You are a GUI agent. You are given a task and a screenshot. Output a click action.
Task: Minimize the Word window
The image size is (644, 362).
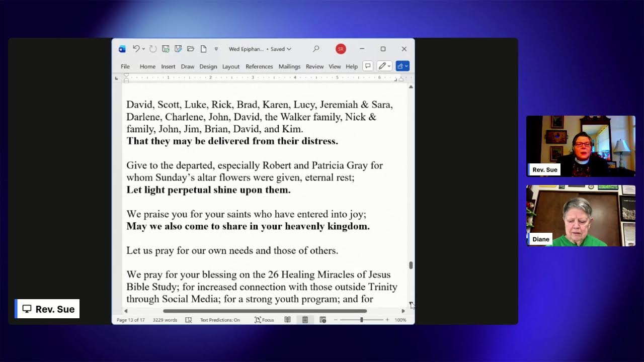coord(362,49)
